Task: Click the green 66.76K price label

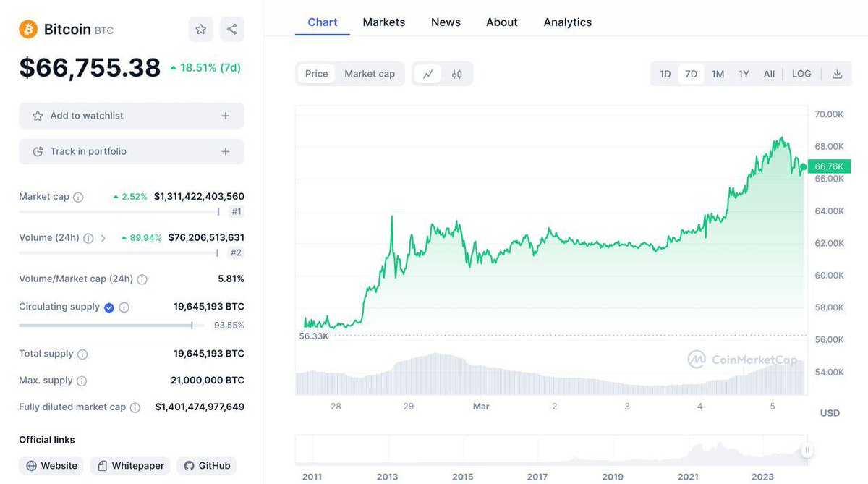Action: (829, 166)
